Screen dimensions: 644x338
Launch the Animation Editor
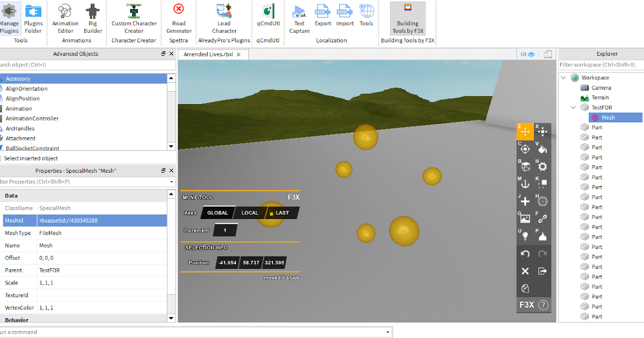(65, 19)
